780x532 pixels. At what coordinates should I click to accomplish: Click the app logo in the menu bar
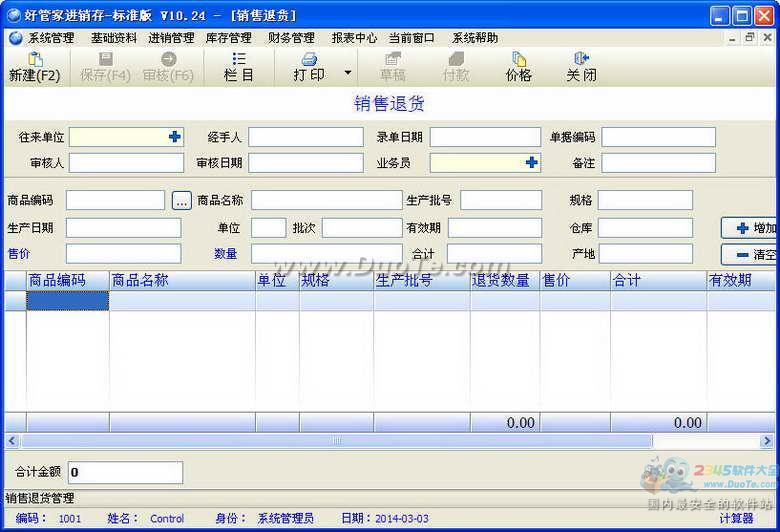point(16,38)
